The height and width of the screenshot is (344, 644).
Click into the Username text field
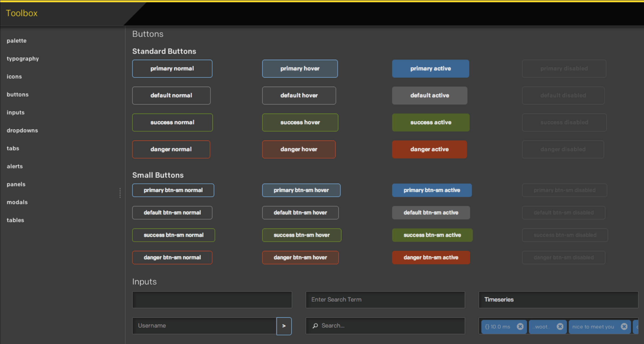204,326
